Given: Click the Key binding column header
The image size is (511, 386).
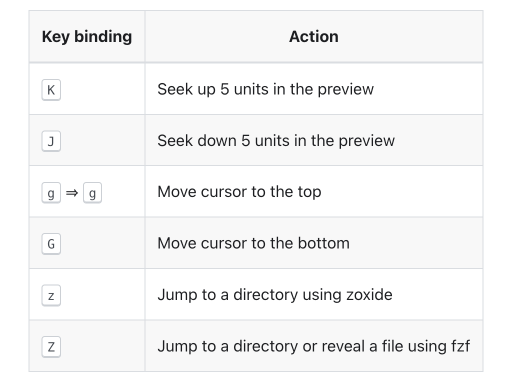Looking at the screenshot, I should click(x=87, y=36).
